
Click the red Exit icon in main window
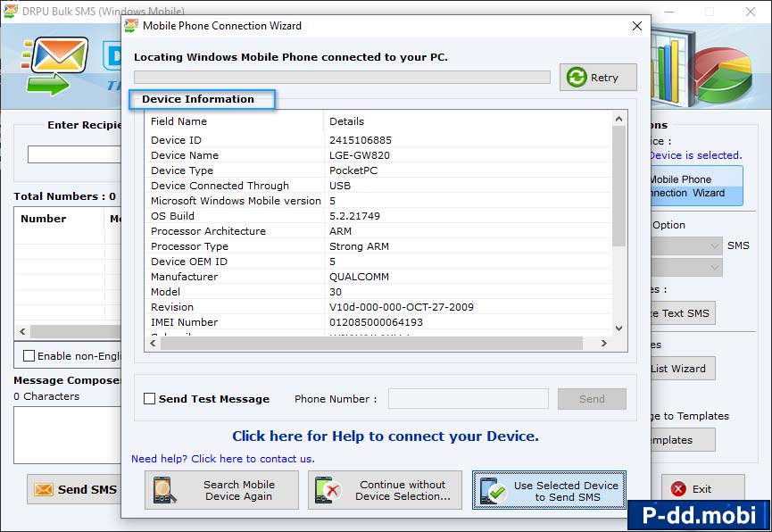678,488
